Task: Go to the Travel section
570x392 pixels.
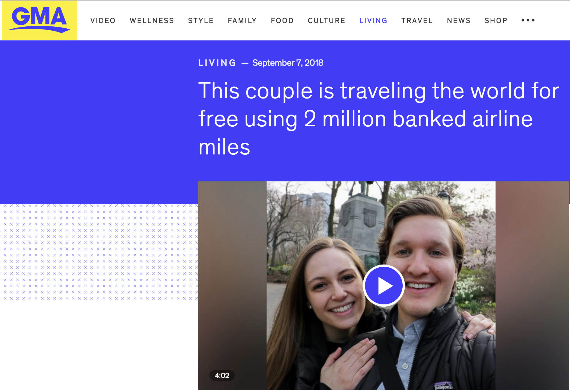Action: 417,20
